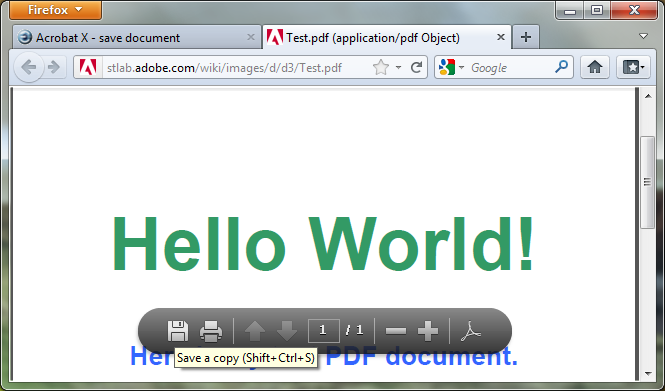
Task: Open a new tab with plus button
Action: point(526,37)
